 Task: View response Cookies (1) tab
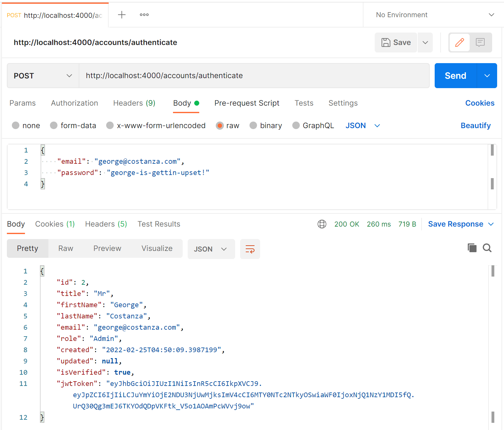55,224
